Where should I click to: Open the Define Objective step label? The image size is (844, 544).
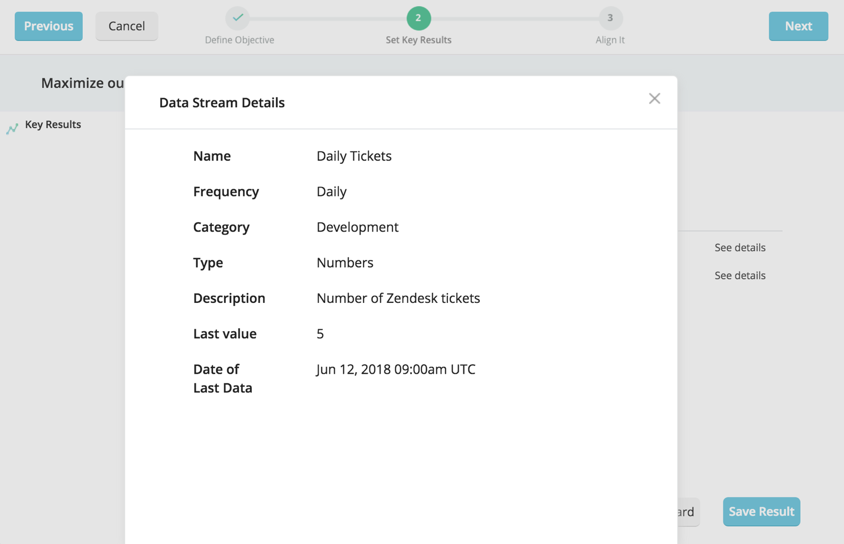(239, 40)
